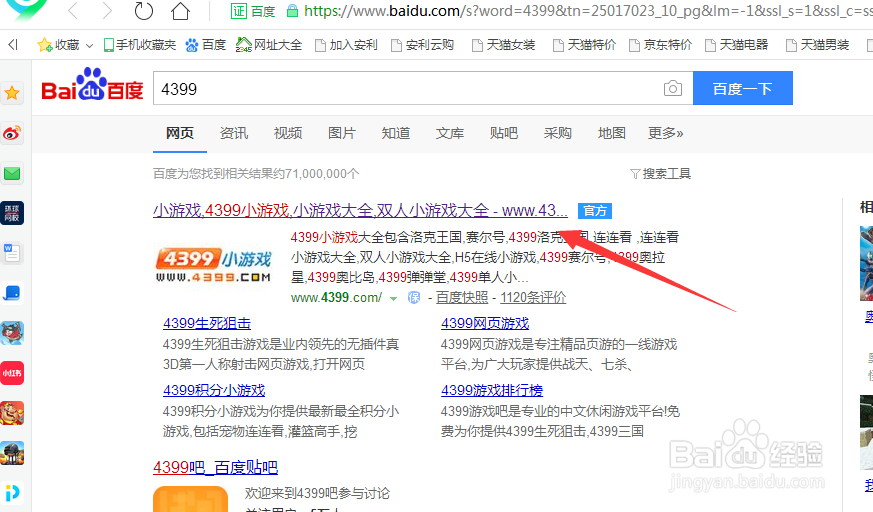Open 网址大全 bookmark
Screen dimensions: 873x512
pyautogui.click(x=269, y=45)
